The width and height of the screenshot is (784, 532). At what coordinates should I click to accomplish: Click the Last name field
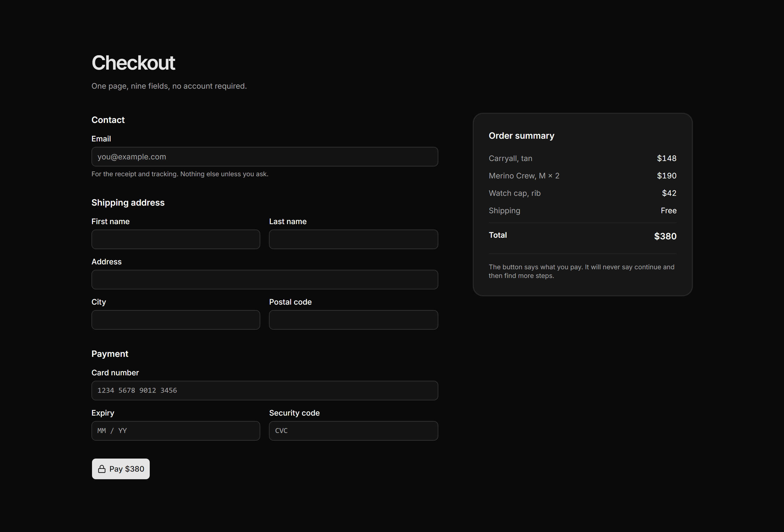tap(354, 239)
